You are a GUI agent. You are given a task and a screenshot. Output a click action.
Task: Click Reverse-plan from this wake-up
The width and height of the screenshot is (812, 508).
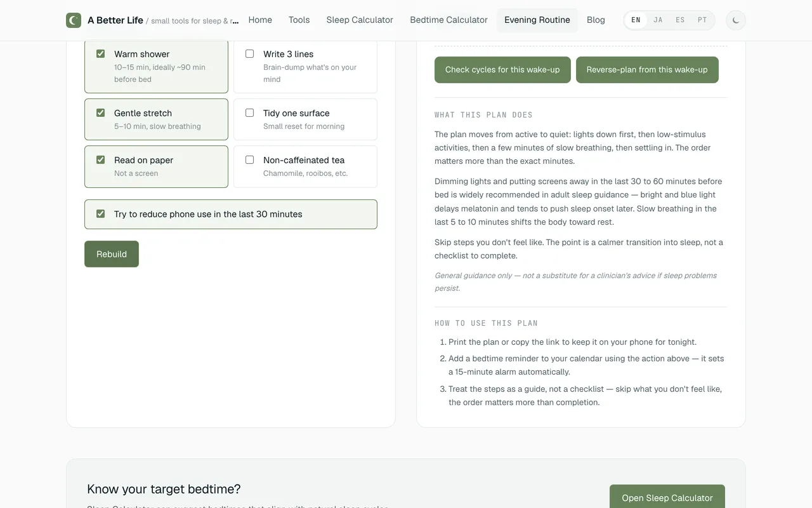point(647,70)
